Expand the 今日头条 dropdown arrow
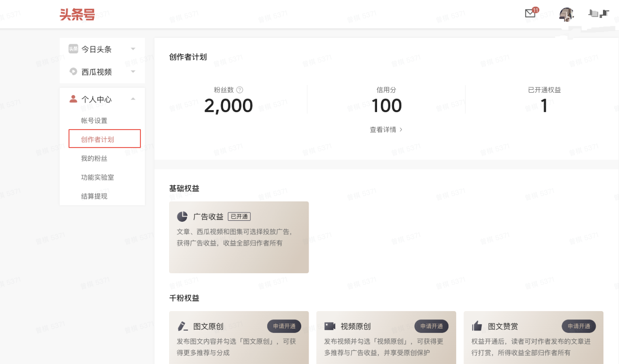 [133, 49]
